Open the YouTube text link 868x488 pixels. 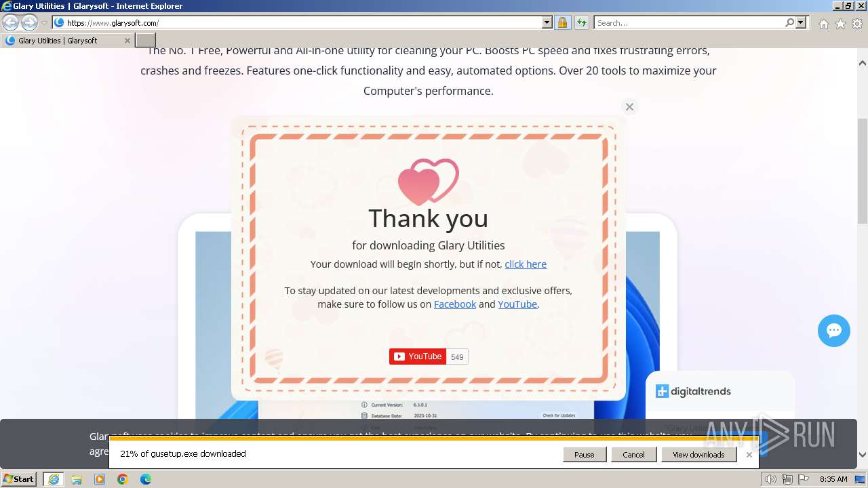(x=517, y=304)
